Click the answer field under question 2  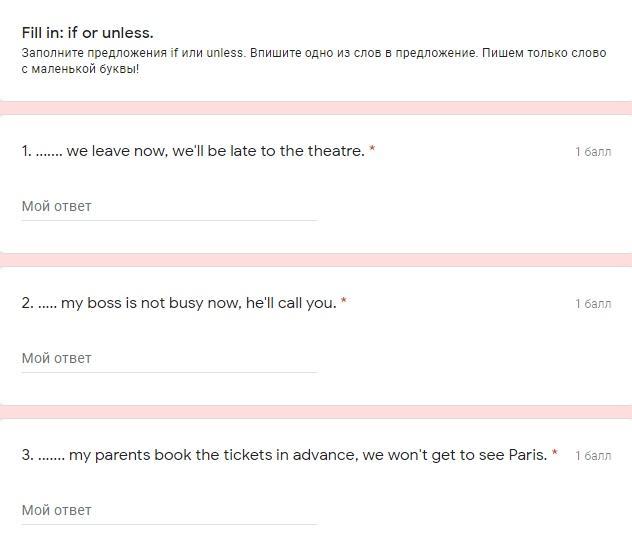tap(169, 359)
